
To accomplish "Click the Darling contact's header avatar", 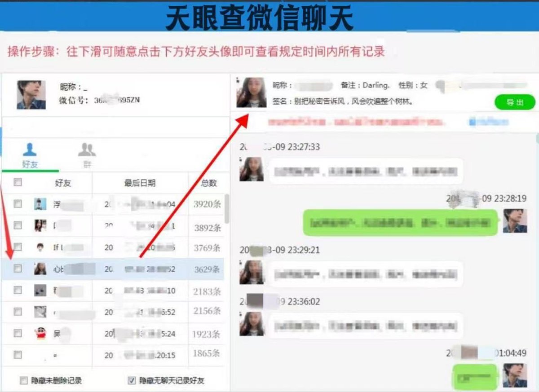I will (x=251, y=92).
